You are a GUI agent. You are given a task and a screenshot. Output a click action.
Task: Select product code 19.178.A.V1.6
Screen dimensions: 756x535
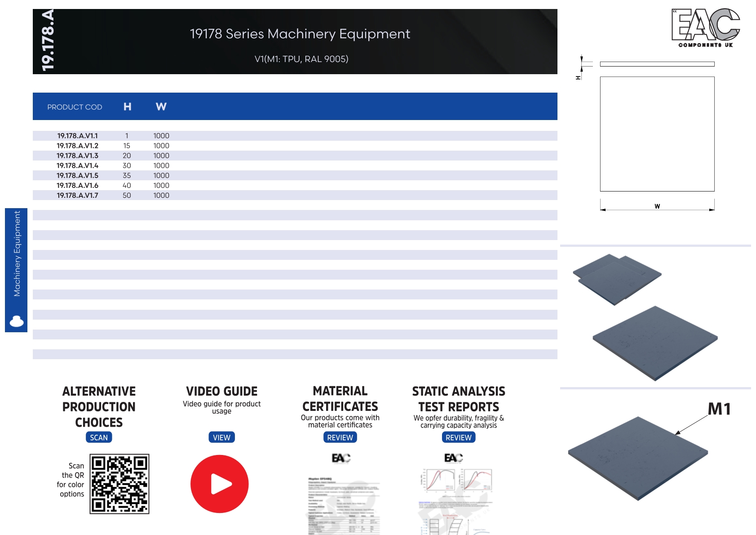77,185
